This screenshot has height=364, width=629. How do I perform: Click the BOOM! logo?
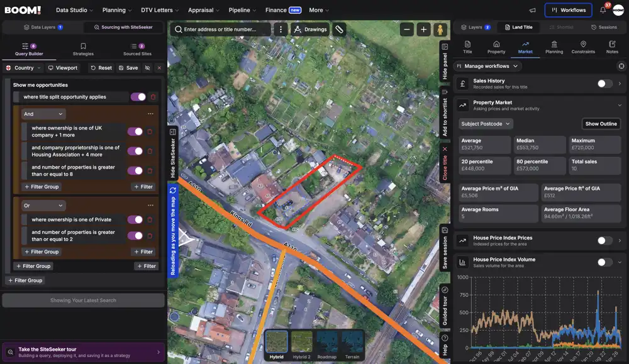23,10
